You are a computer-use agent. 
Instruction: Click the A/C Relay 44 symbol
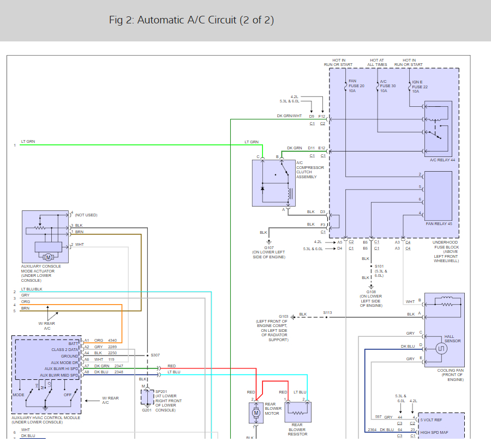[x=438, y=129]
